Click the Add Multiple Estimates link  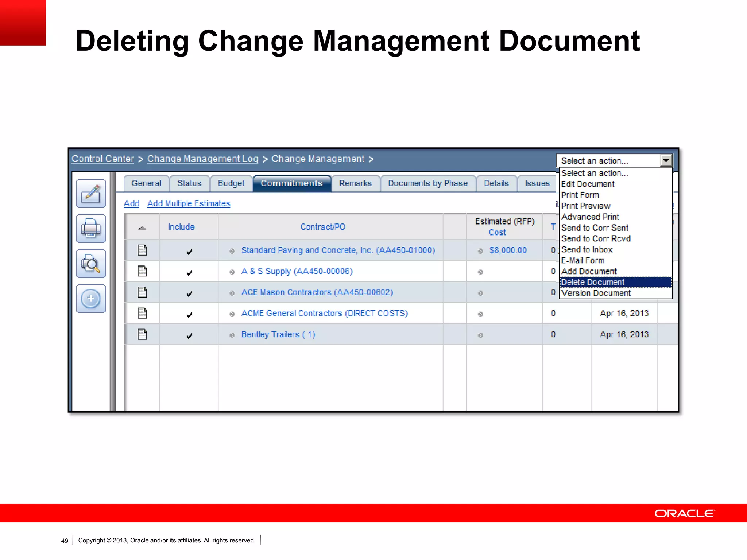pos(189,203)
